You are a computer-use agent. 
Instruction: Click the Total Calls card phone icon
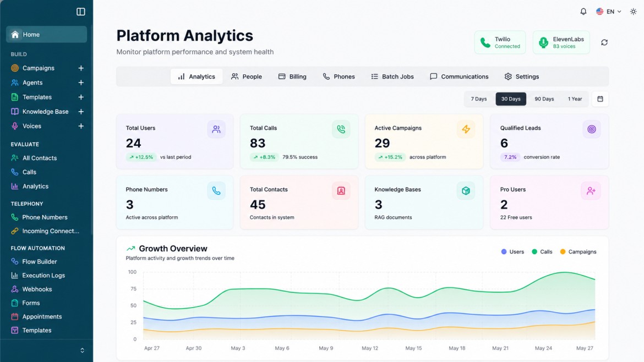341,129
